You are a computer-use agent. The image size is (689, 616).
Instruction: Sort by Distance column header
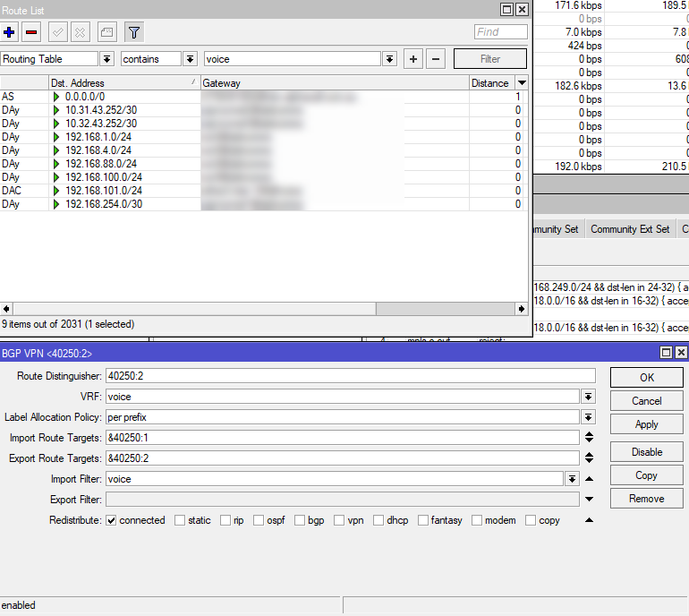[x=492, y=83]
